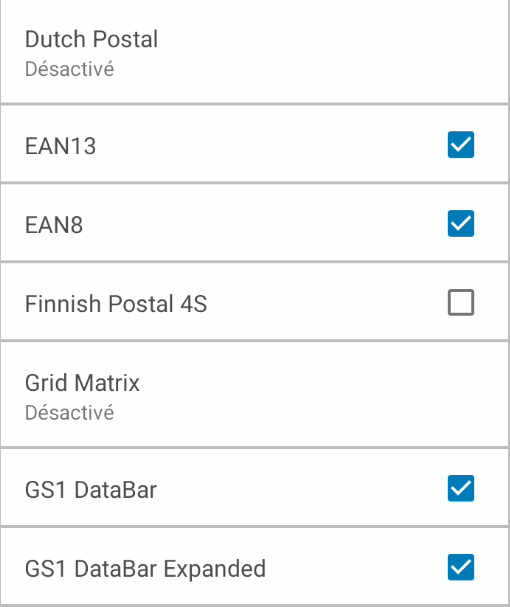Tap the GS1 DataBar label
The height and width of the screenshot is (607, 510).
91,490
